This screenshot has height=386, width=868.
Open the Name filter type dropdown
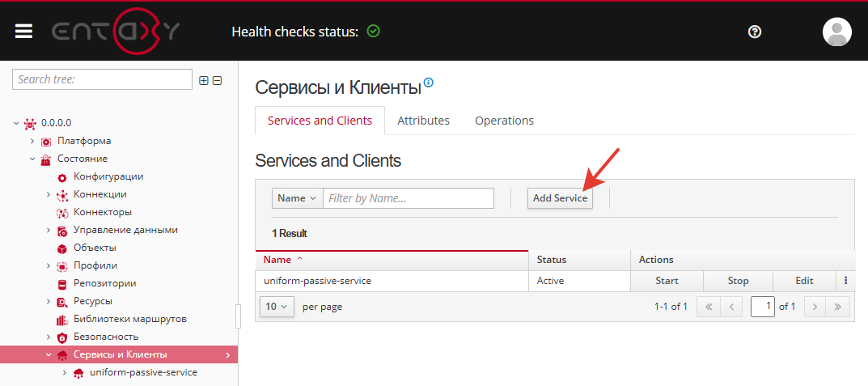coord(297,198)
